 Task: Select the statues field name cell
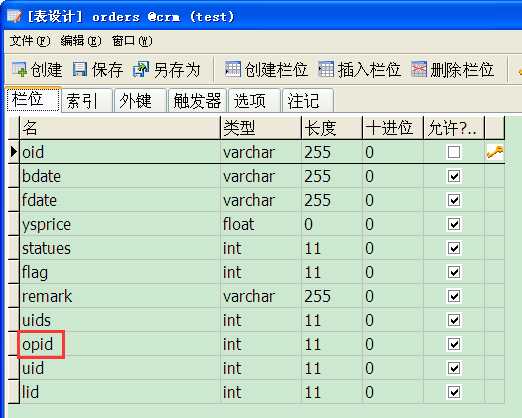[x=120, y=248]
